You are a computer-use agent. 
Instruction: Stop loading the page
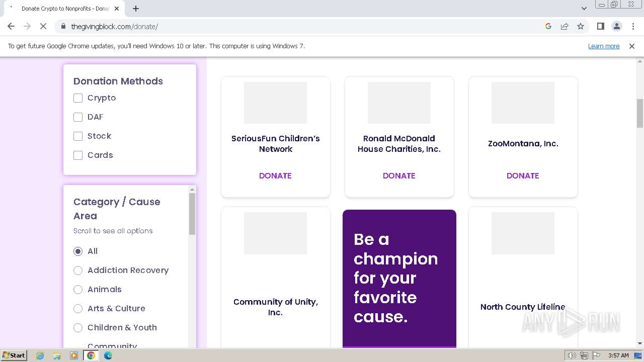coord(43,26)
